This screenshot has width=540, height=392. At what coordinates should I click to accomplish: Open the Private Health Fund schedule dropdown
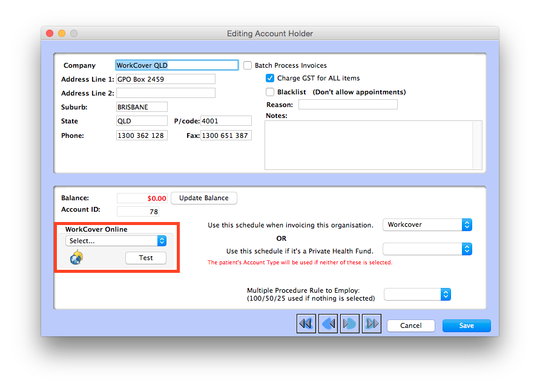pyautogui.click(x=427, y=249)
